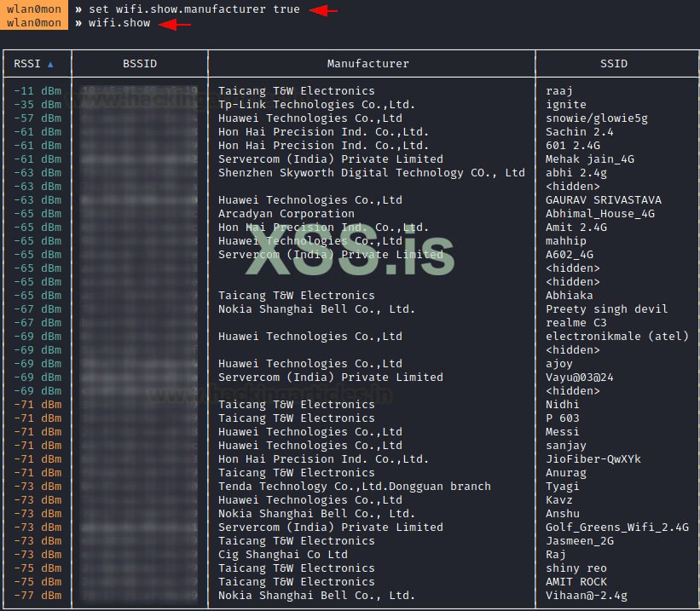Click manufacturer 'Cig Shanghai Co Ltd'
Viewport: 700px width, 611px height.
pyautogui.click(x=282, y=554)
